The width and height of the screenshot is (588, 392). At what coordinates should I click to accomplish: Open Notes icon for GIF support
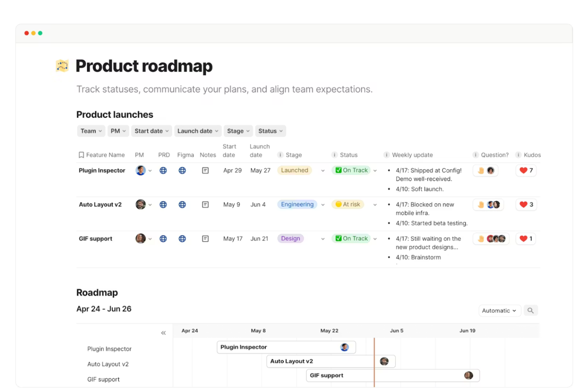pos(205,239)
